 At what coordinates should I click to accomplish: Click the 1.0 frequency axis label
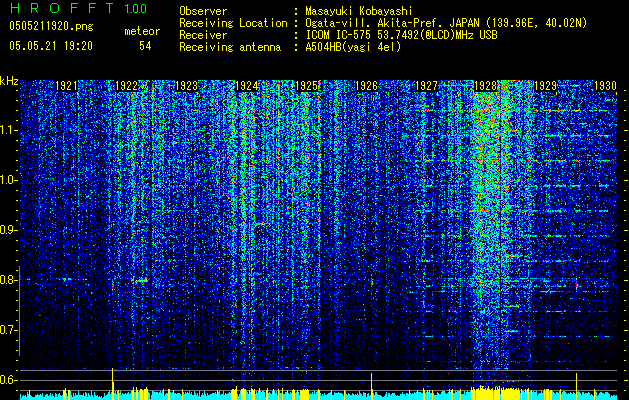(x=9, y=180)
